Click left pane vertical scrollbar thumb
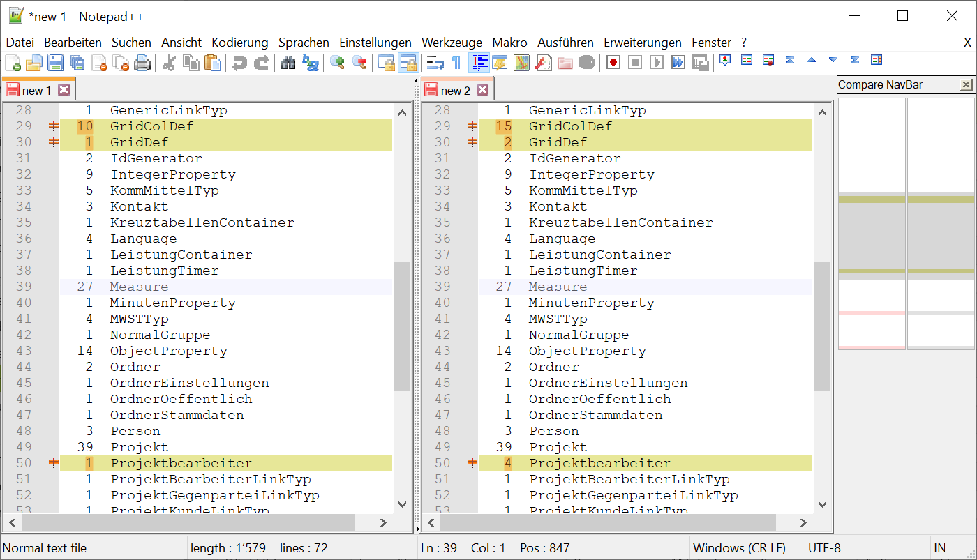Image resolution: width=977 pixels, height=560 pixels. pyautogui.click(x=402, y=326)
